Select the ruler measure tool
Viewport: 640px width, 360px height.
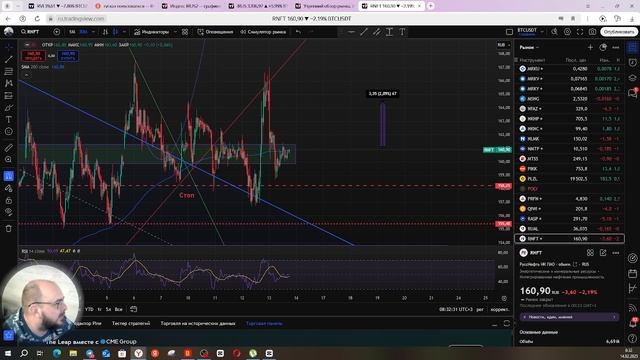(x=9, y=148)
